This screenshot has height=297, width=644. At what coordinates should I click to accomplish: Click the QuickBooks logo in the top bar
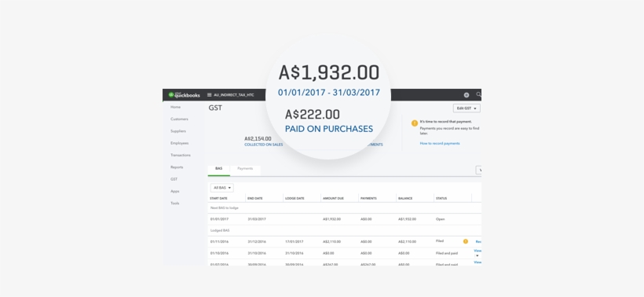pos(184,95)
